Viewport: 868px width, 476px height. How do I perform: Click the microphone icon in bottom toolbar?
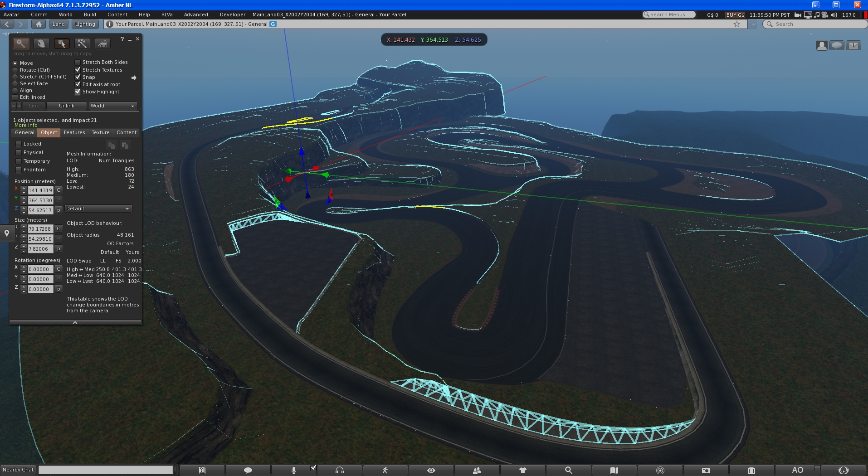tap(294, 470)
